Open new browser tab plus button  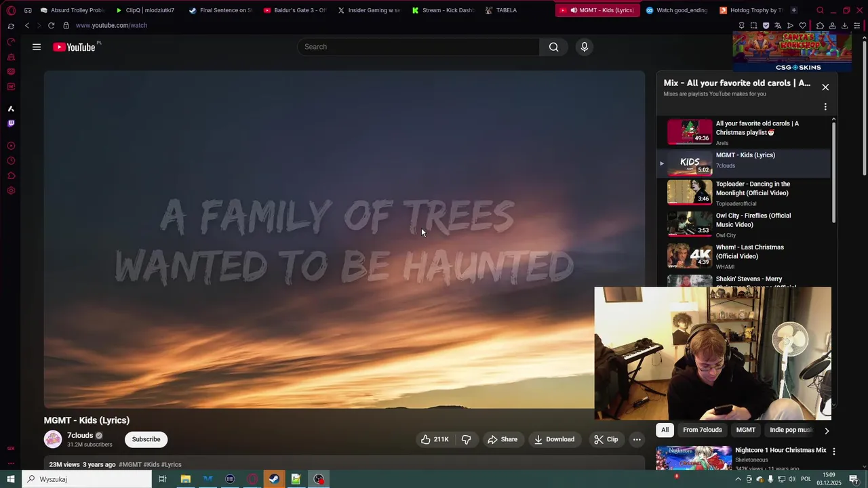point(794,10)
